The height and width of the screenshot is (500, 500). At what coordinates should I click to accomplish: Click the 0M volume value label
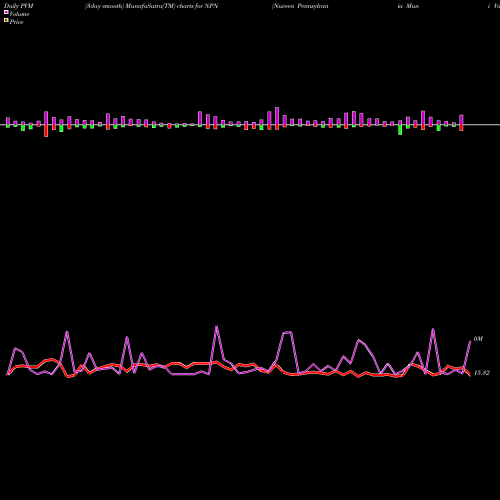point(478,339)
